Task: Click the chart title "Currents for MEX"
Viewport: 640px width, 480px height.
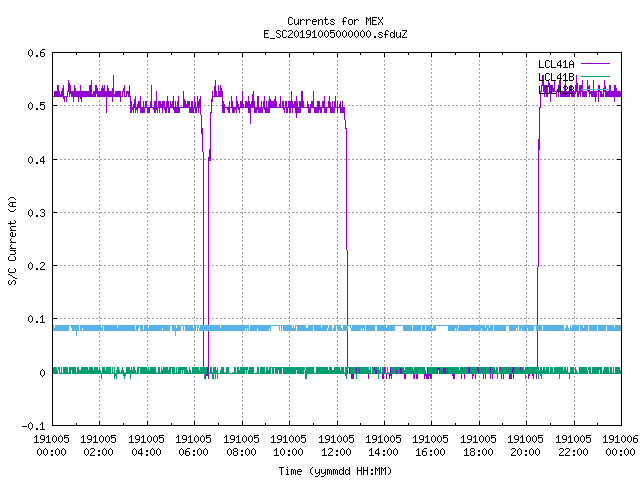Action: coord(335,21)
